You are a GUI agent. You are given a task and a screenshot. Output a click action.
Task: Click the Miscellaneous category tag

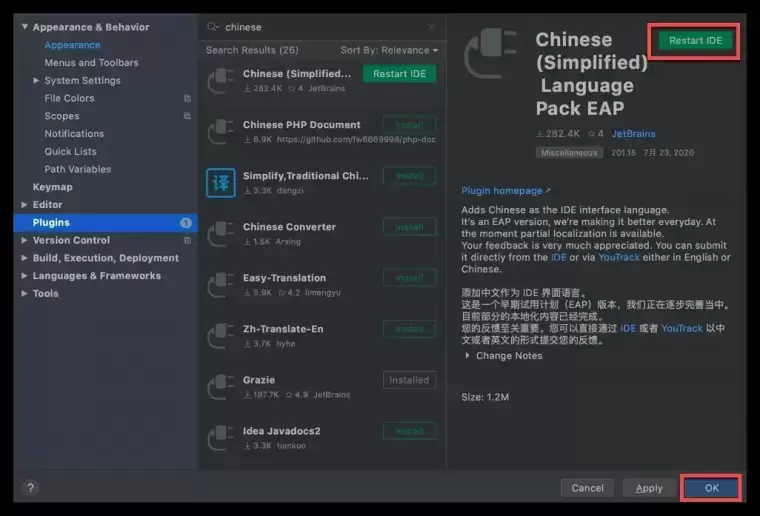pos(569,153)
